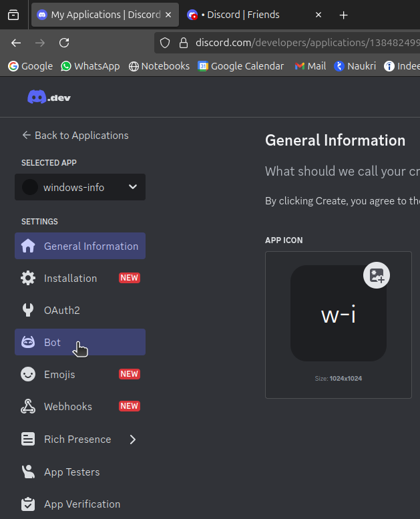
Task: Click the w-i app icon thumbnail
Action: (339, 313)
